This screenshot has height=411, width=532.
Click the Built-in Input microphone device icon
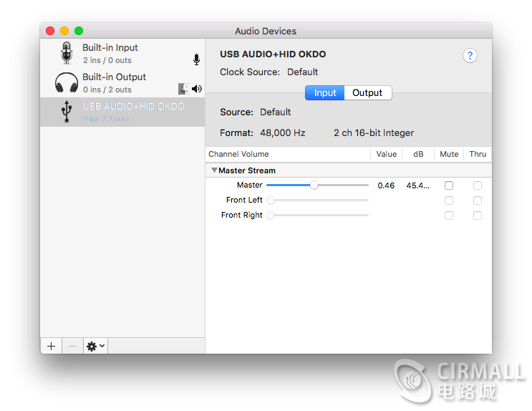[x=67, y=54]
